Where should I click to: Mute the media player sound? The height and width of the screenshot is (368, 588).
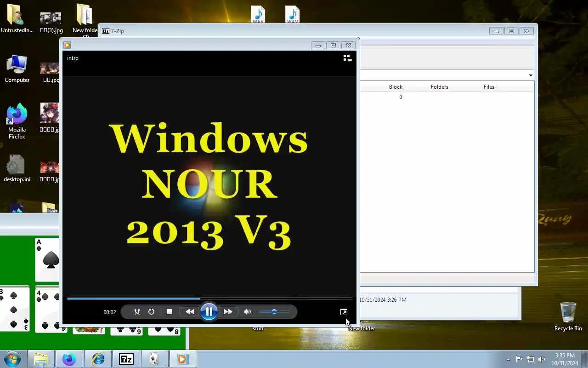click(x=248, y=312)
